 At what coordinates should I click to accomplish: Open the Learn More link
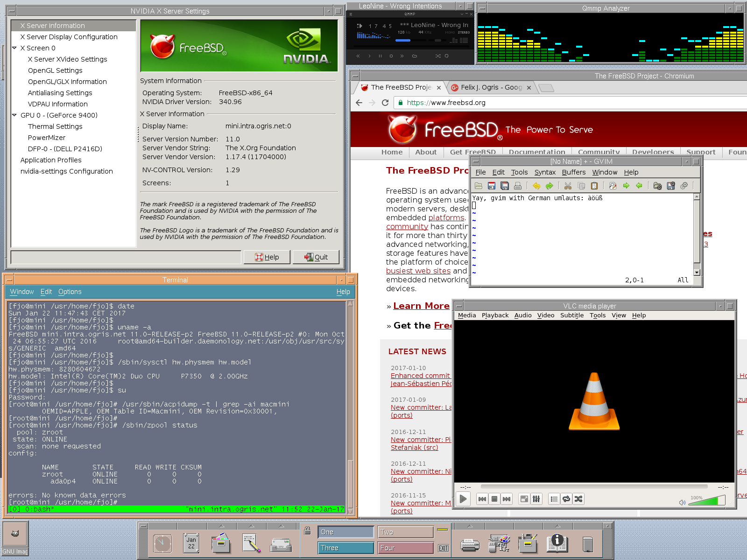pos(421,306)
